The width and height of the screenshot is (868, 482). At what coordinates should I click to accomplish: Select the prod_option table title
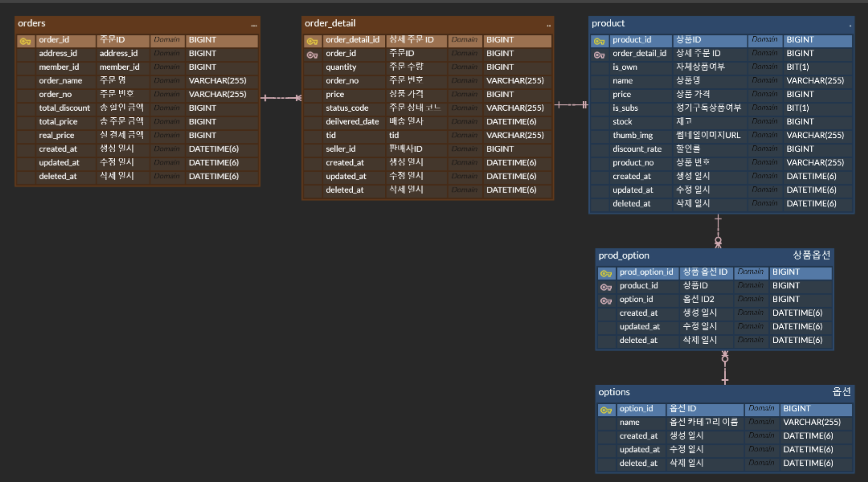point(624,255)
